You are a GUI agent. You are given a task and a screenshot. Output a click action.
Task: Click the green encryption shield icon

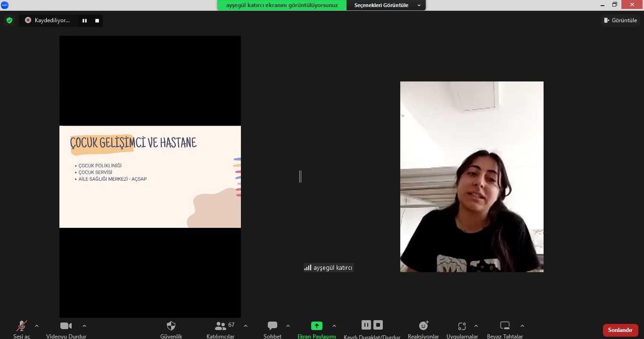(x=9, y=20)
